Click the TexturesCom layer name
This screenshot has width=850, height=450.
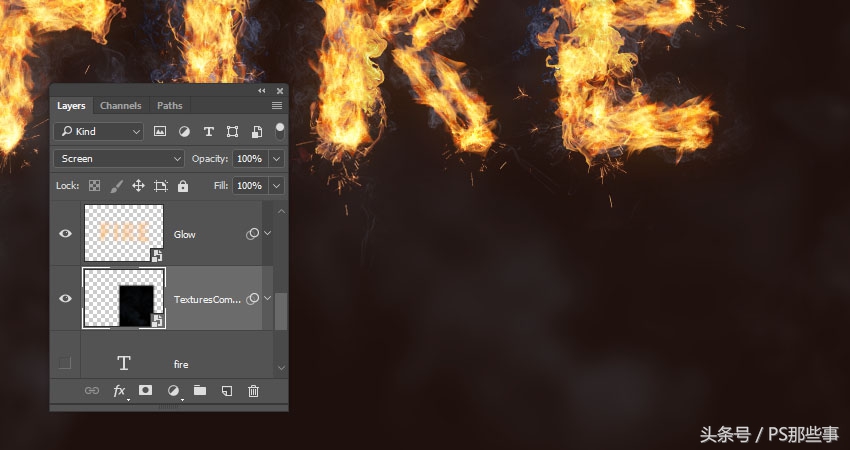207,299
